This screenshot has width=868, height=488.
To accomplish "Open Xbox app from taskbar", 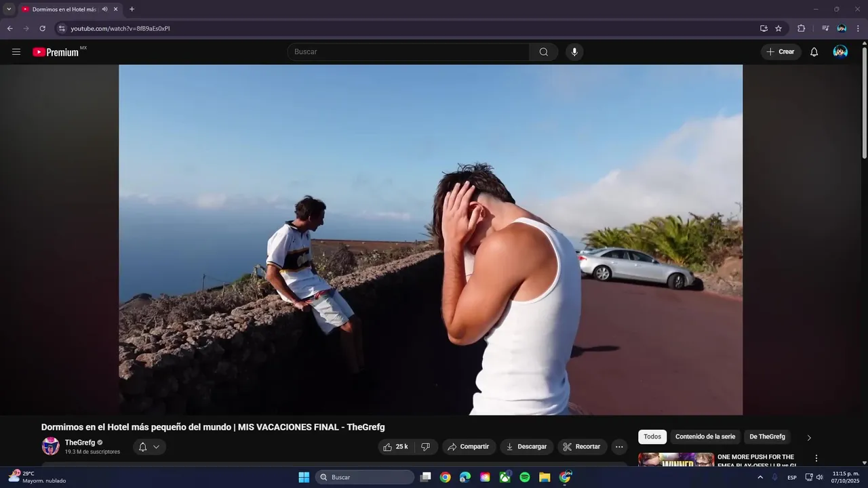I will (505, 477).
